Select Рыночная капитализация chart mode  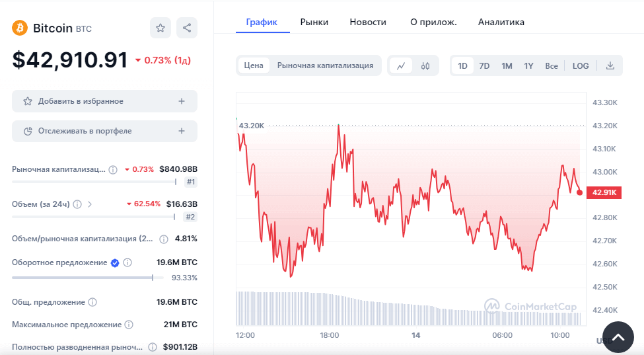point(325,65)
